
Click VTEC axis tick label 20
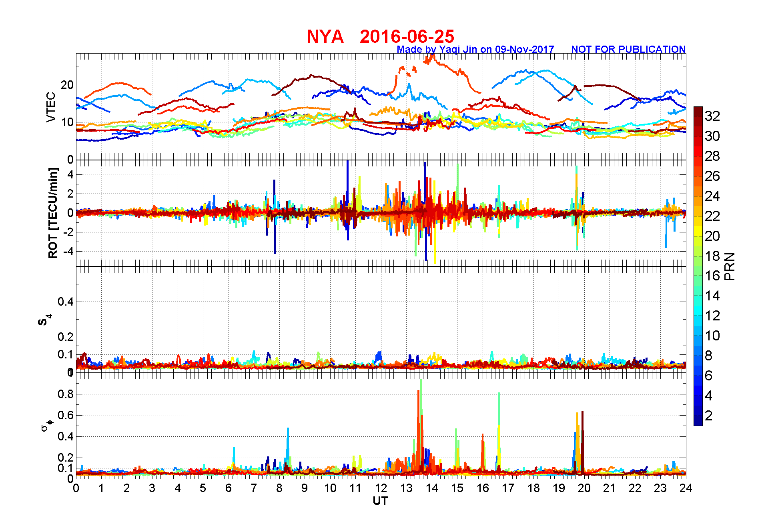[x=67, y=85]
